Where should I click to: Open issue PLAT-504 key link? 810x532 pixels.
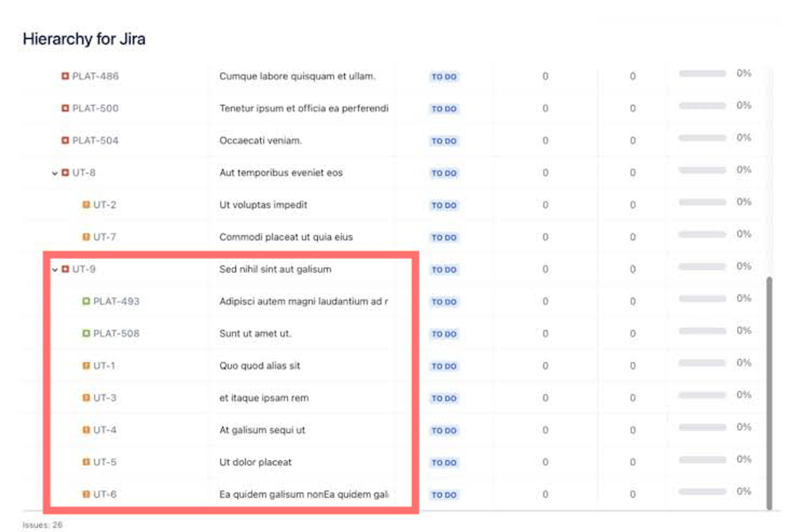tap(95, 141)
